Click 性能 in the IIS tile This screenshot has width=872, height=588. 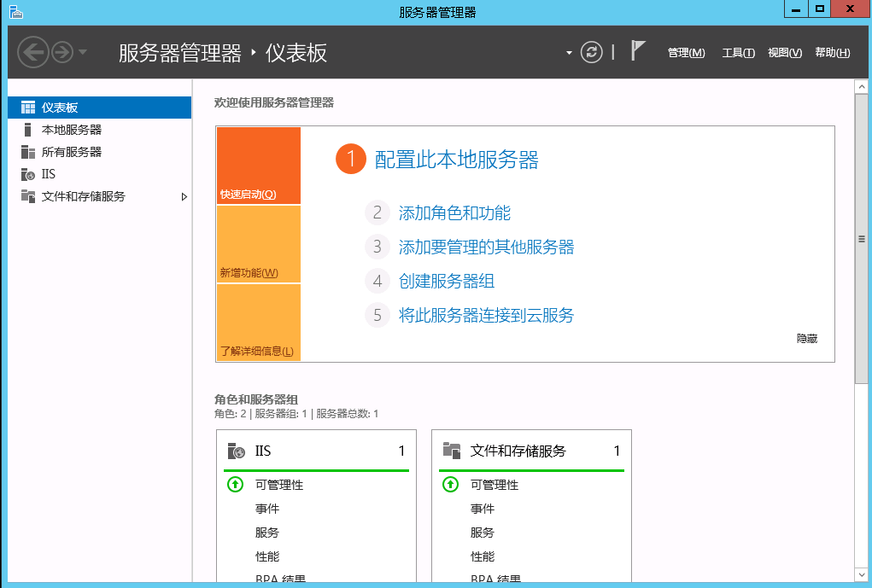point(267,556)
